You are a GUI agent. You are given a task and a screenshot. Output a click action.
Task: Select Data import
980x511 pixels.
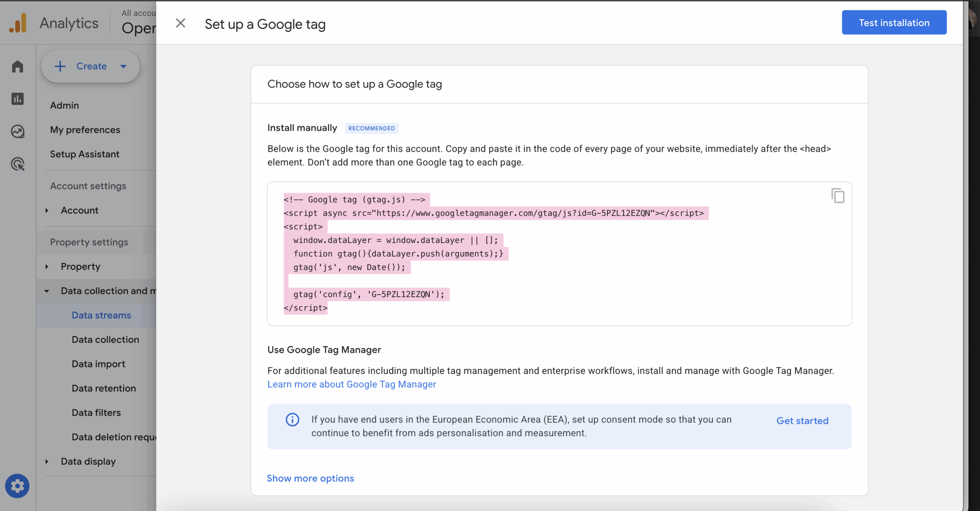pyautogui.click(x=98, y=364)
